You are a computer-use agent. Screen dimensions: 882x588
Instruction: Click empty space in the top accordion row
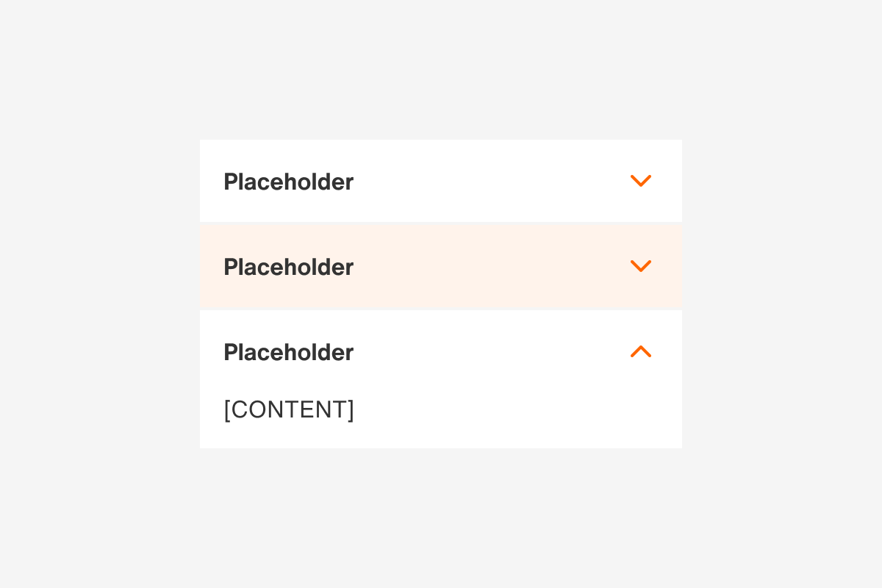(x=485, y=181)
